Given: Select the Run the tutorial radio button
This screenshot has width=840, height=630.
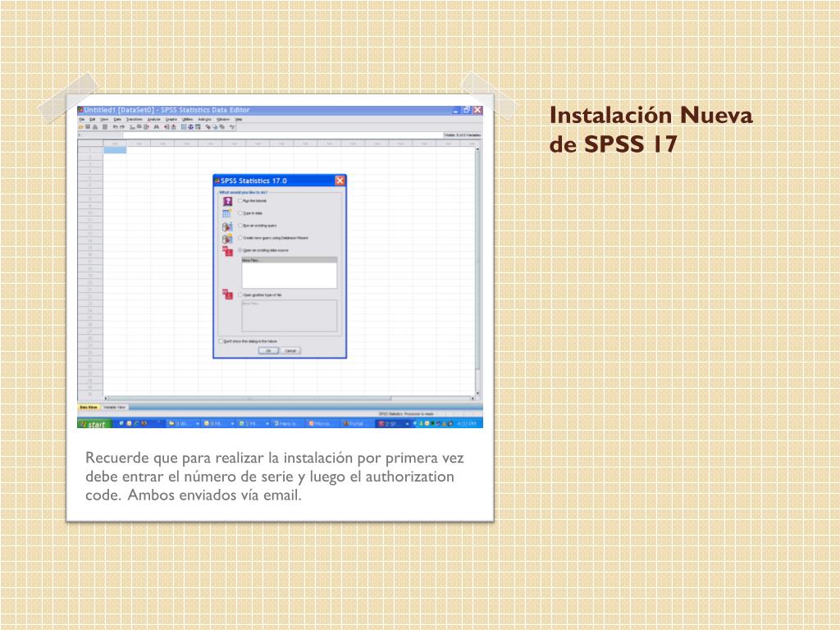Looking at the screenshot, I should click(240, 200).
